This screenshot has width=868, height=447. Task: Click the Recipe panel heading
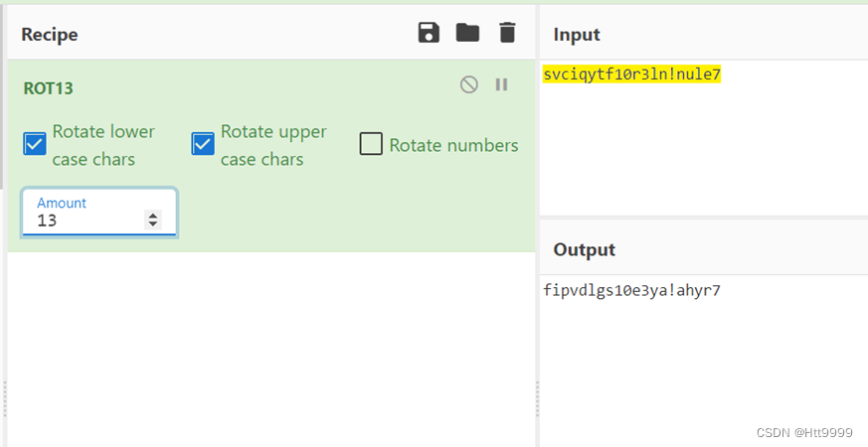point(50,35)
